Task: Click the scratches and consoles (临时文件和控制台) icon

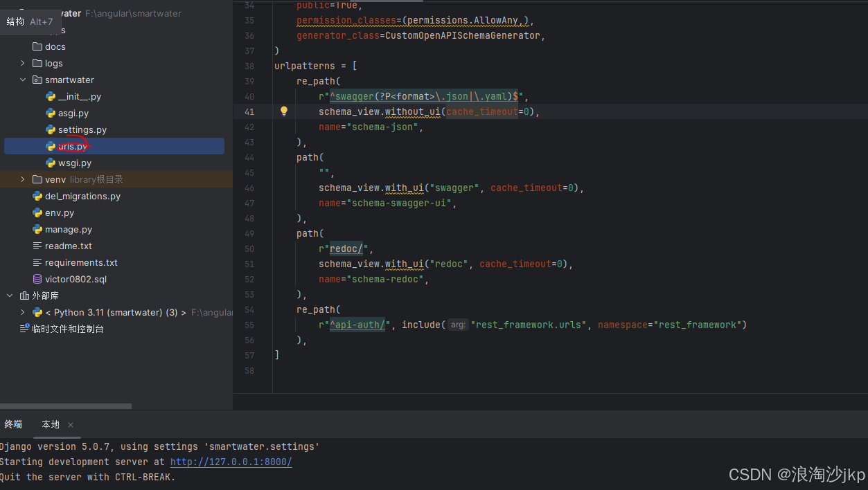Action: [24, 329]
